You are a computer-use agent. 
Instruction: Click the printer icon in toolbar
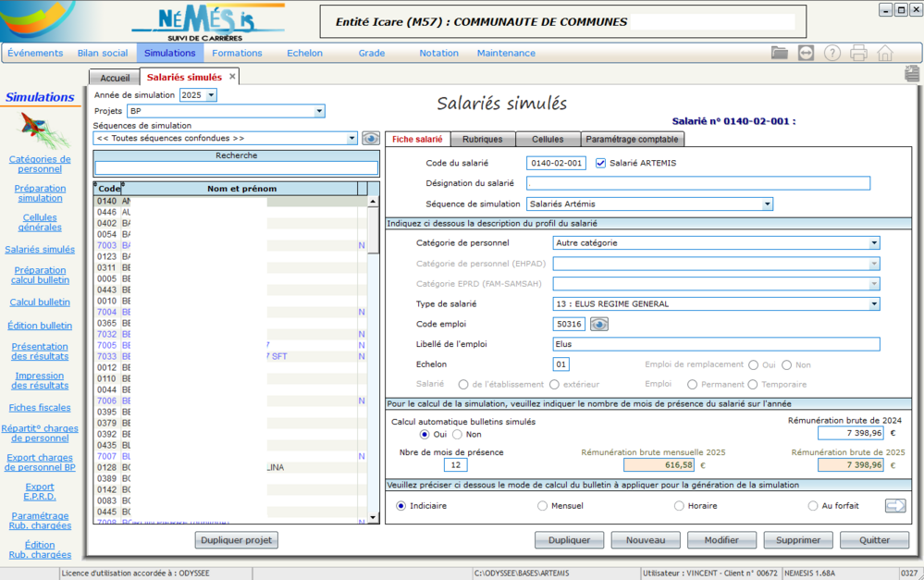(858, 53)
